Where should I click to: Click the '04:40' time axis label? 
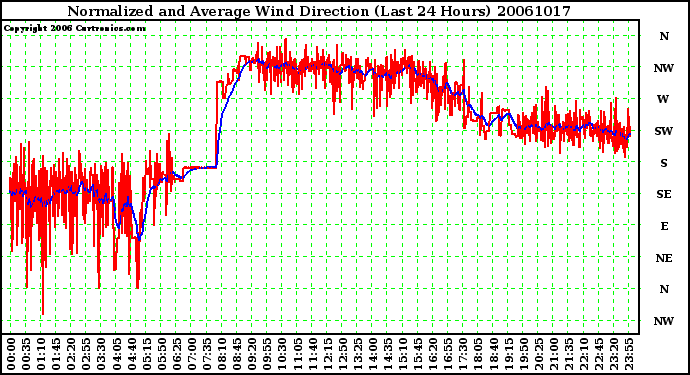(131, 354)
